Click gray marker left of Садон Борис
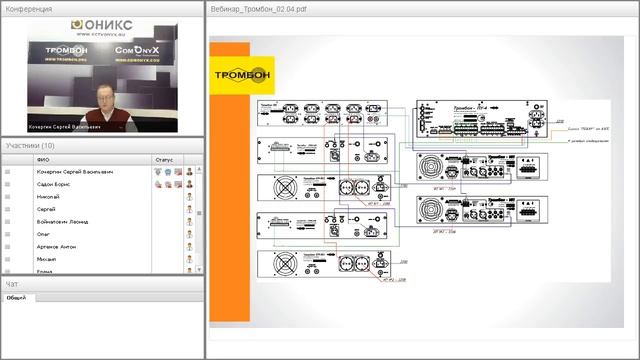 7,184
